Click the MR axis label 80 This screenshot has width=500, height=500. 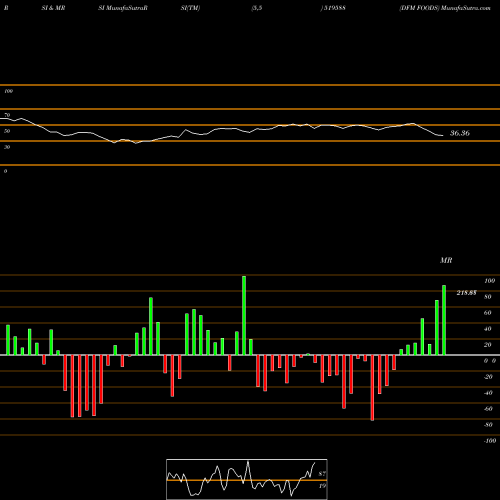488,297
